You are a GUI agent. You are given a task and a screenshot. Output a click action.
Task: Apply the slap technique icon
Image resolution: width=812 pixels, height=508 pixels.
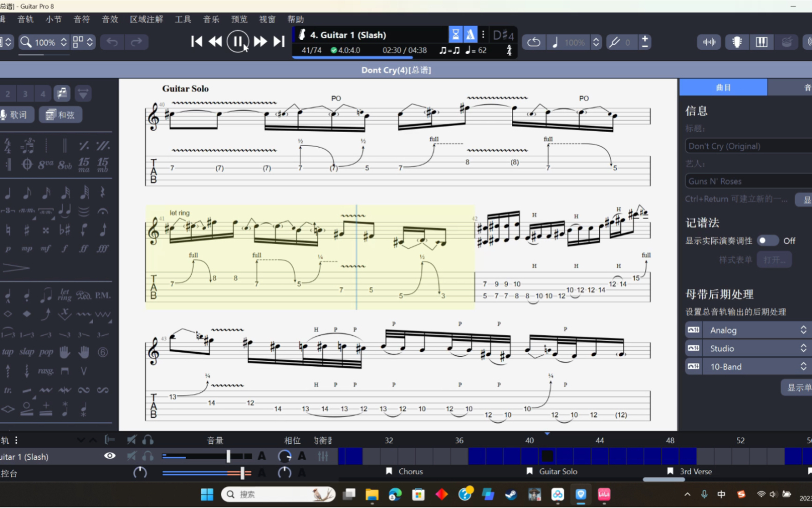pos(27,352)
